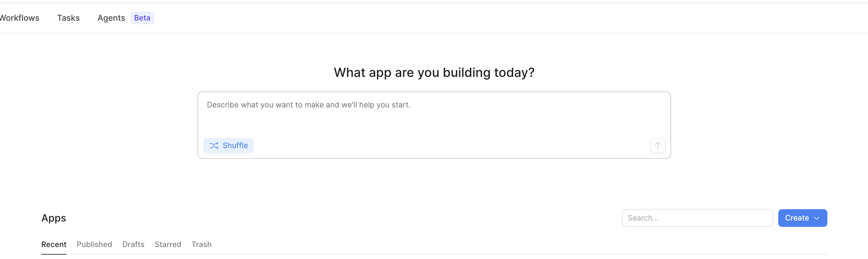
Task: Focus the app description text box
Action: point(434,120)
